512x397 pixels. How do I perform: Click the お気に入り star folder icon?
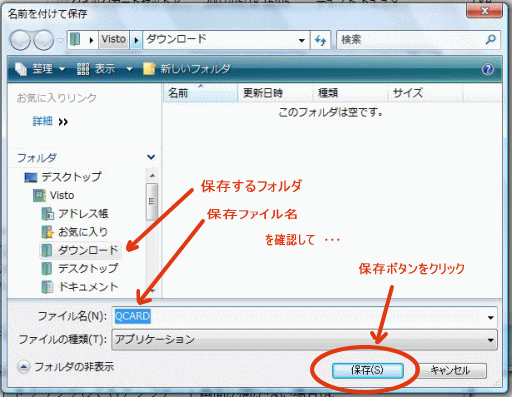pos(48,232)
